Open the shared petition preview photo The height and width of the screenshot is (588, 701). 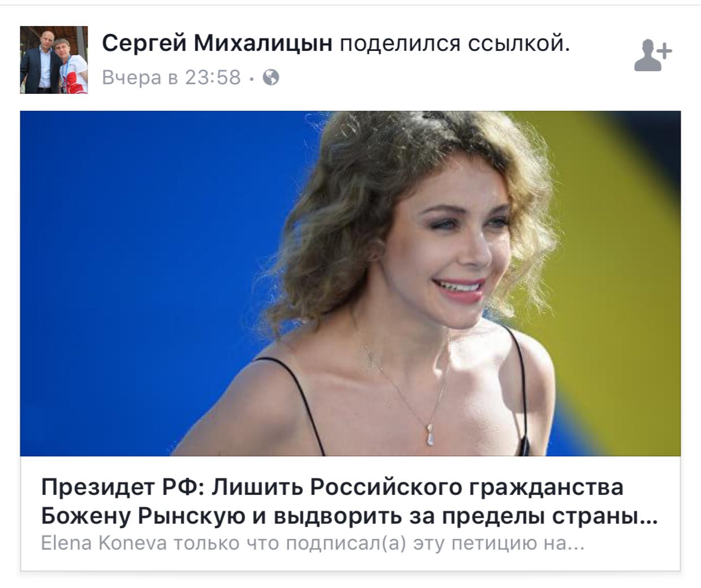350,284
